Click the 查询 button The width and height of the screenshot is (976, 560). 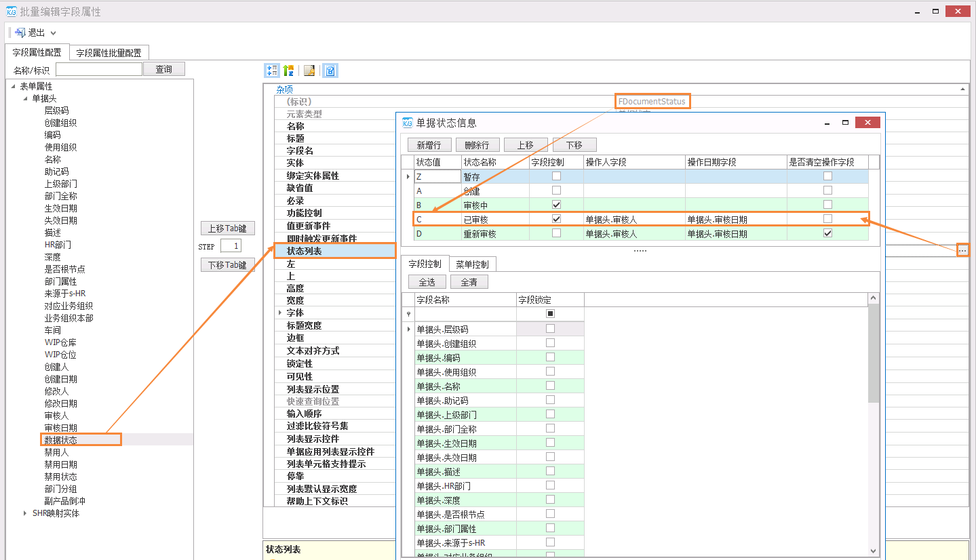coord(164,69)
